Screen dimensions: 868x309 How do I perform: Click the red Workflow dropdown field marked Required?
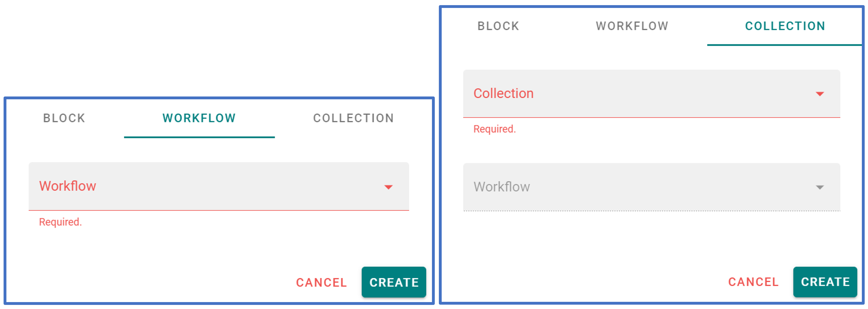tap(219, 186)
